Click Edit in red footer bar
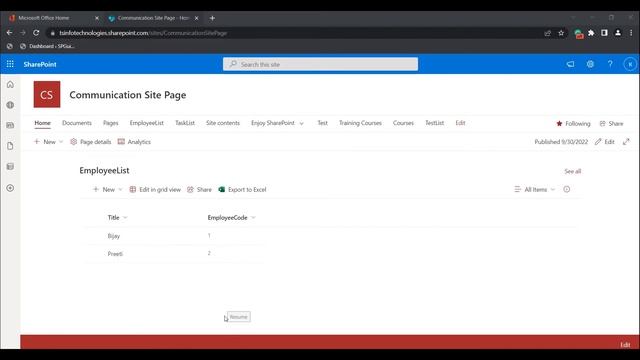 pos(625,345)
